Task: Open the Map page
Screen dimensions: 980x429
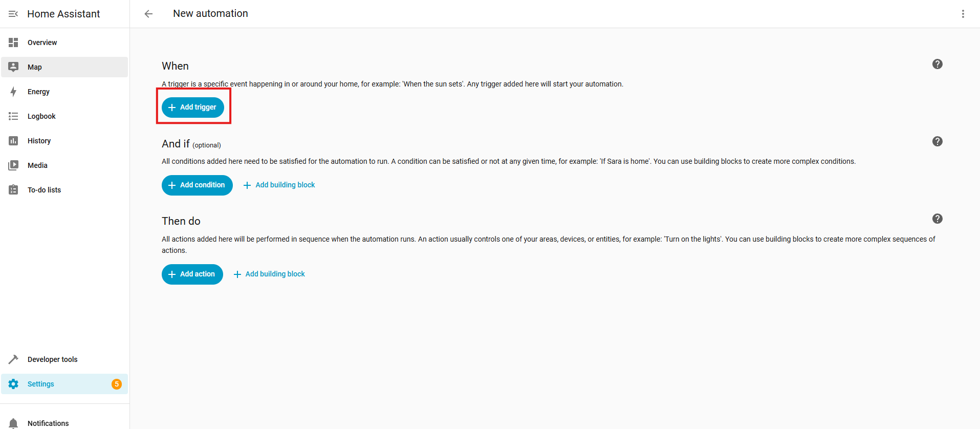Action: [x=35, y=67]
